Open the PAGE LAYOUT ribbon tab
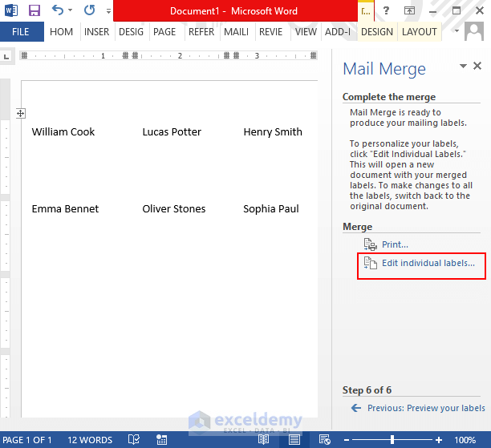 (164, 31)
